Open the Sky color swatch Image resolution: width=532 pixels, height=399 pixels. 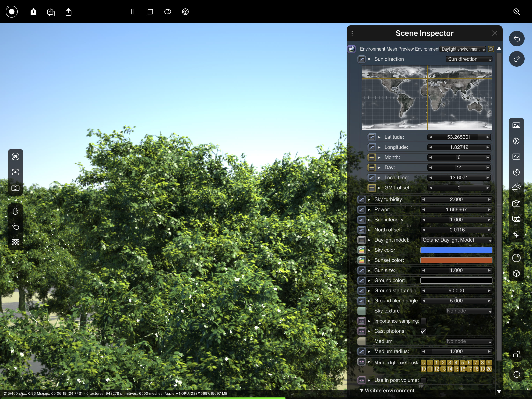pos(456,250)
